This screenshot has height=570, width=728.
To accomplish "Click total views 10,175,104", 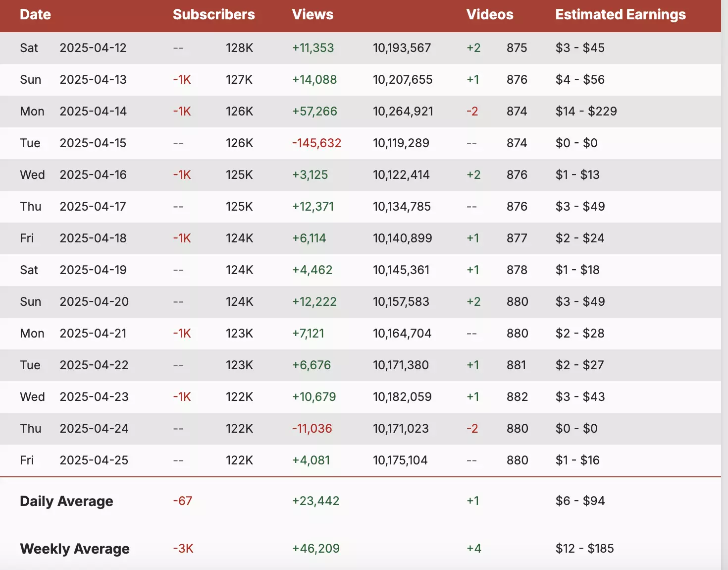I will coord(400,460).
